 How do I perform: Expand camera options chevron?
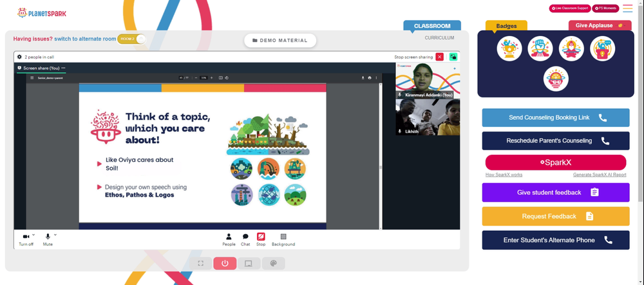pyautogui.click(x=33, y=235)
